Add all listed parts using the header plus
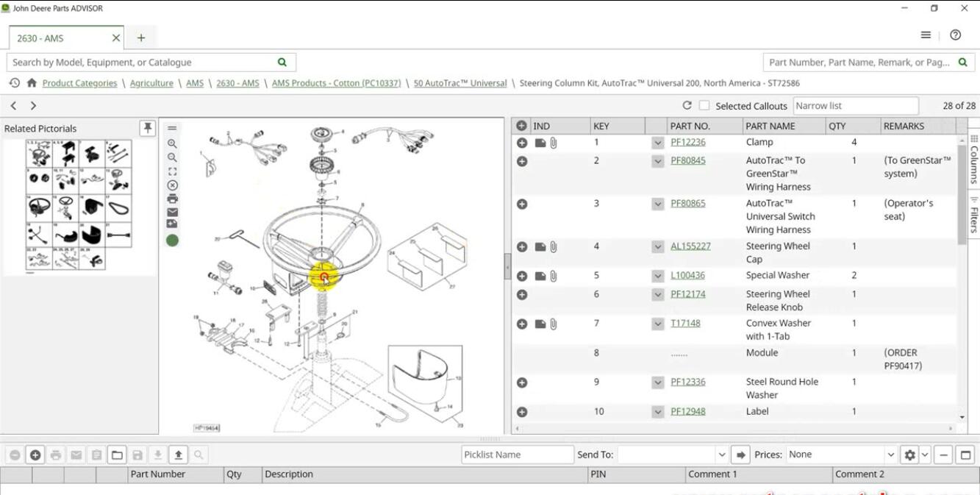Image resolution: width=980 pixels, height=495 pixels. [521, 126]
